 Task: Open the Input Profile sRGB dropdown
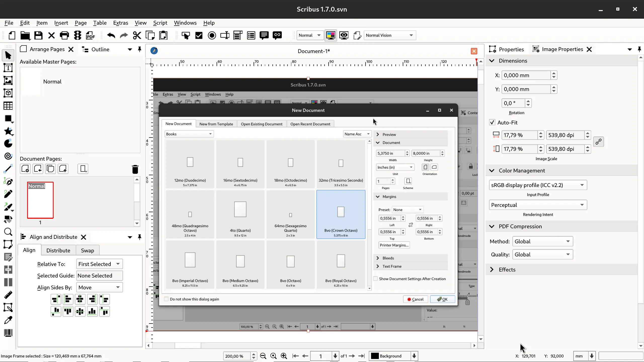point(538,185)
